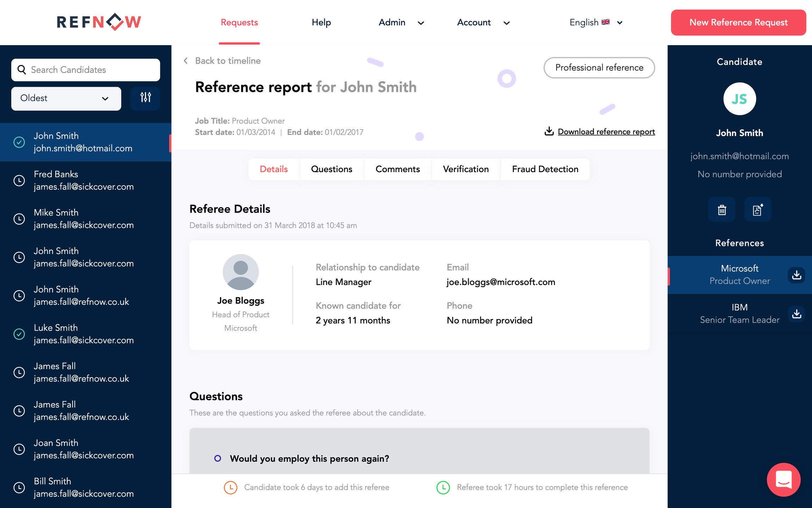
Task: Click the PDF export icon
Action: tap(757, 210)
